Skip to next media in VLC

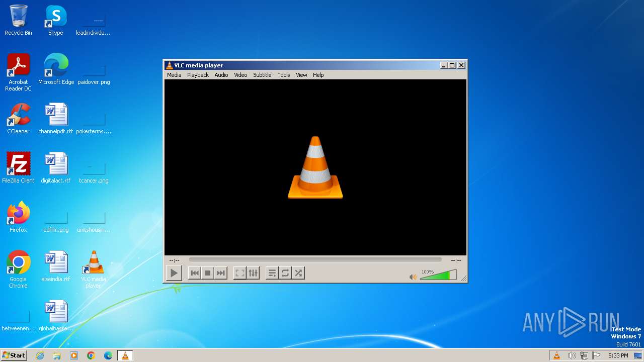(x=221, y=273)
